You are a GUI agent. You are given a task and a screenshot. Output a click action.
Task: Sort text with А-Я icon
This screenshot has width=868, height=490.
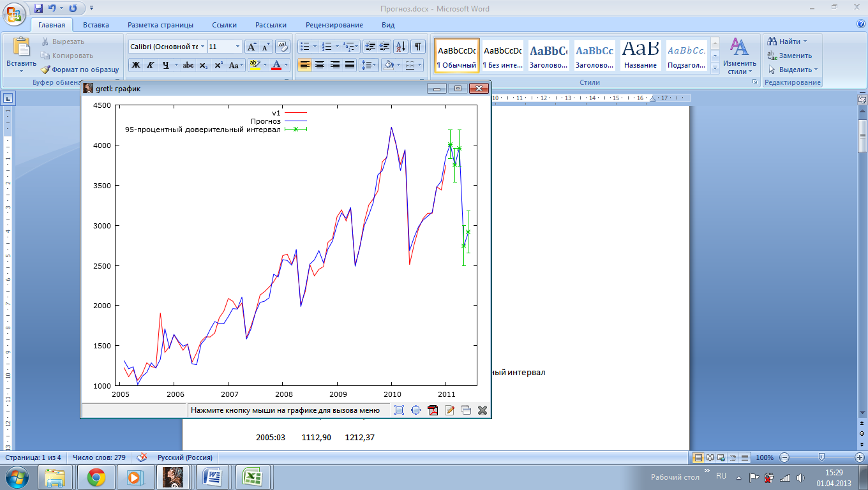(x=401, y=47)
